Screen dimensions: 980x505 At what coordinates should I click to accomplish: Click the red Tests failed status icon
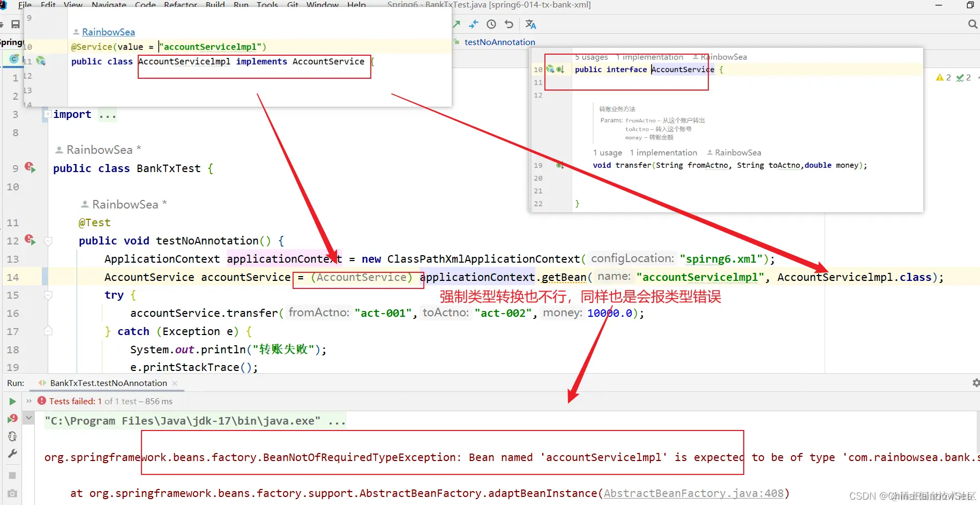[x=42, y=400]
